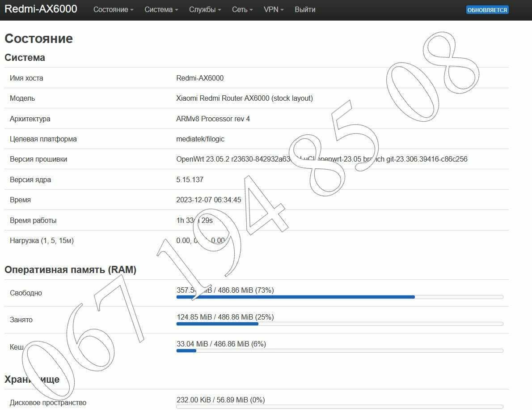The height and width of the screenshot is (410, 532).
Task: Click the Свободно label
Action: (26, 293)
